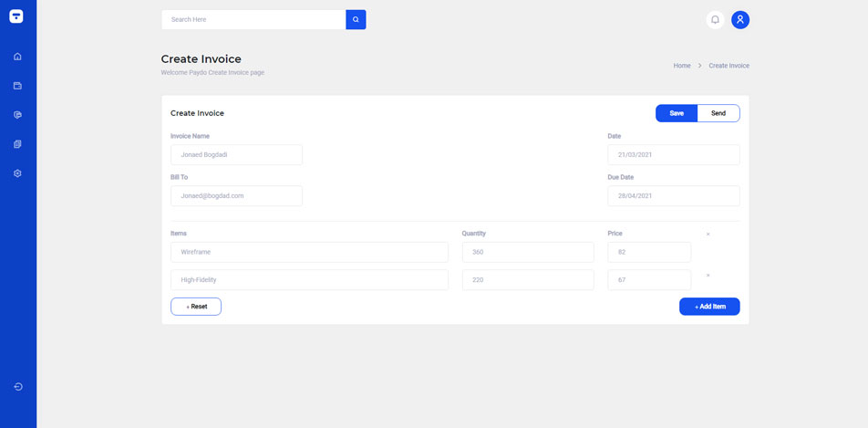Remove the Wireframe item row
The width and height of the screenshot is (868, 428).
(708, 235)
